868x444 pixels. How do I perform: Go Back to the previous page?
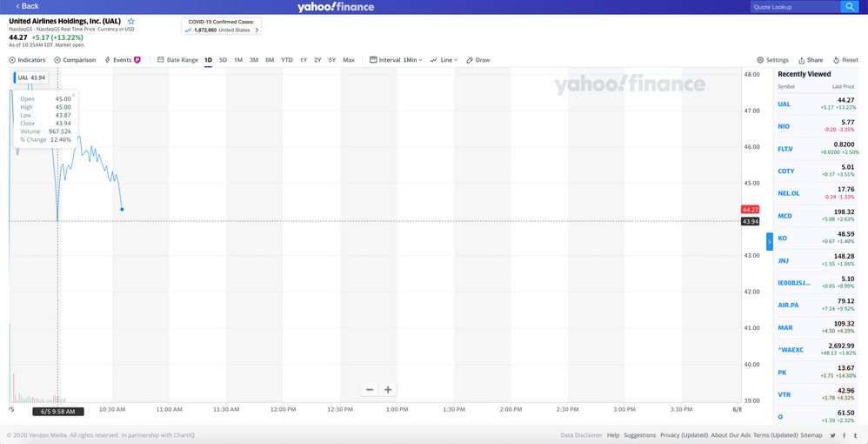(24, 6)
